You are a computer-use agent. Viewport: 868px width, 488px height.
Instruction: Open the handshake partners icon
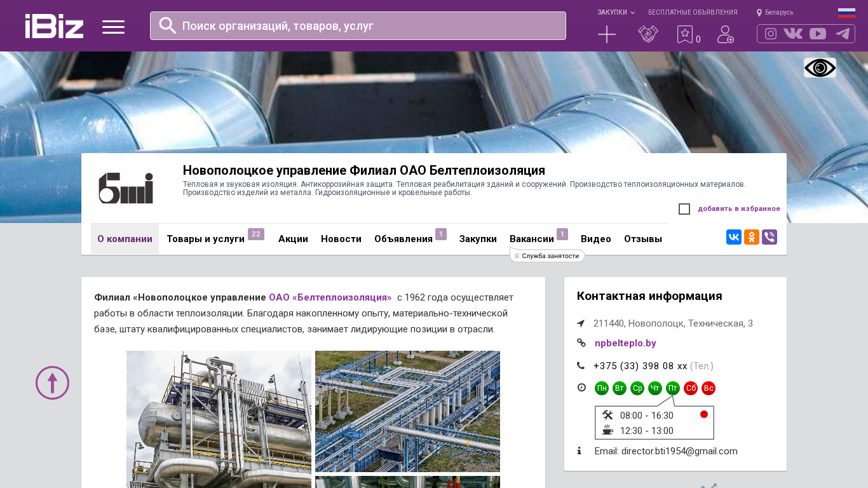(x=648, y=34)
